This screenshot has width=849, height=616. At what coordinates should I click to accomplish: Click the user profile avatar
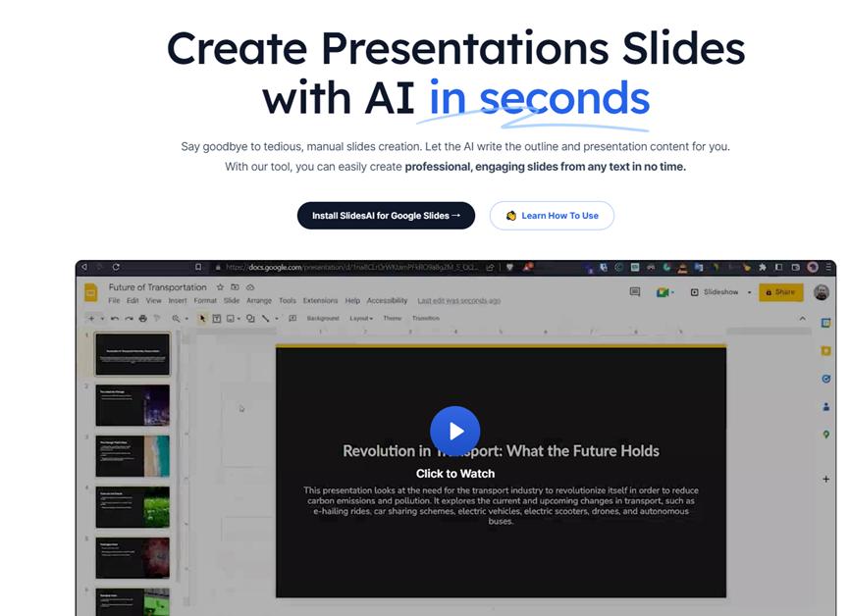821,292
